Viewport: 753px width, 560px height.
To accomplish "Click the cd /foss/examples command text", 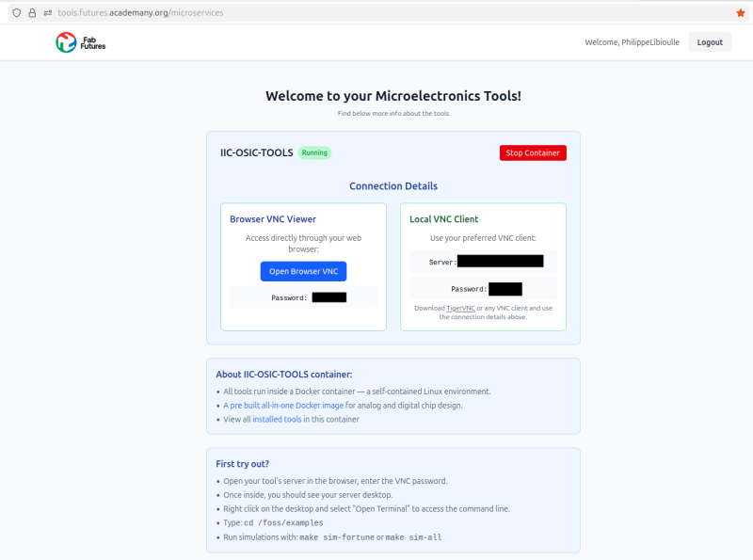I will pos(283,522).
